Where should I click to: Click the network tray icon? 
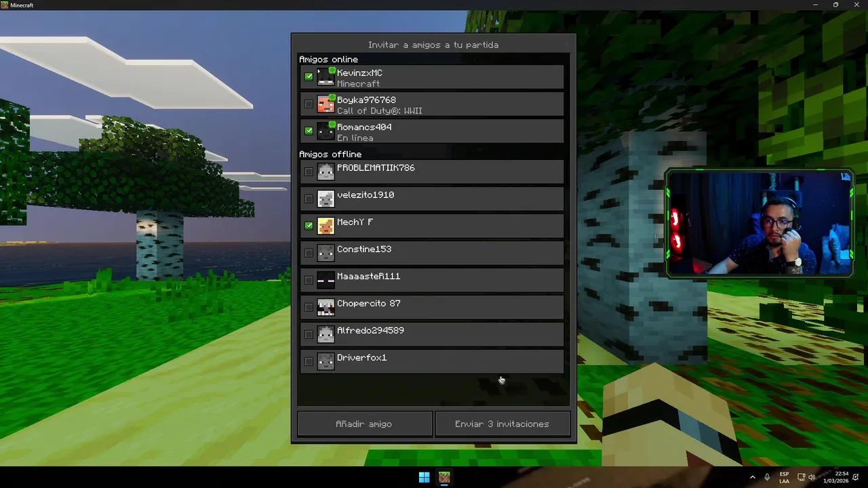point(801,478)
